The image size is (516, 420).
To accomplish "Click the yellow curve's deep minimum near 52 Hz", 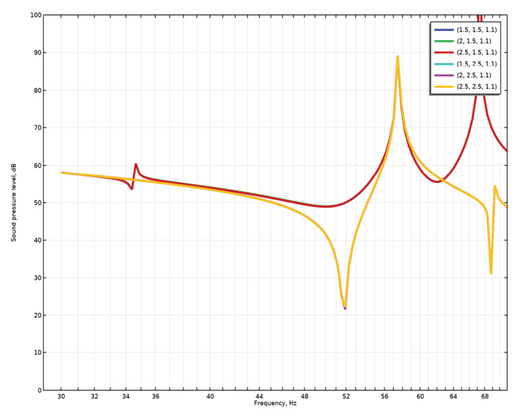I will pos(345,307).
